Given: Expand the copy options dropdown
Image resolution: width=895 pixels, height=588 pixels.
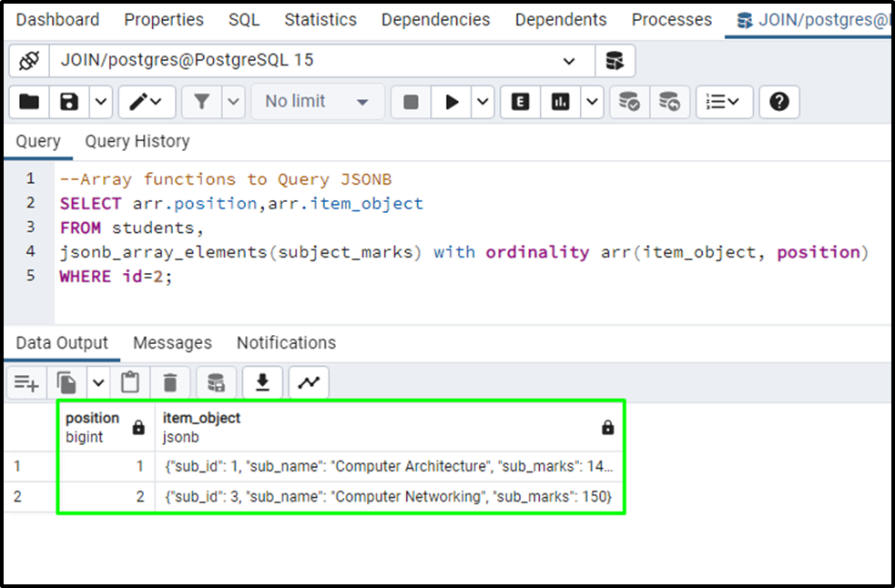Looking at the screenshot, I should (x=97, y=382).
